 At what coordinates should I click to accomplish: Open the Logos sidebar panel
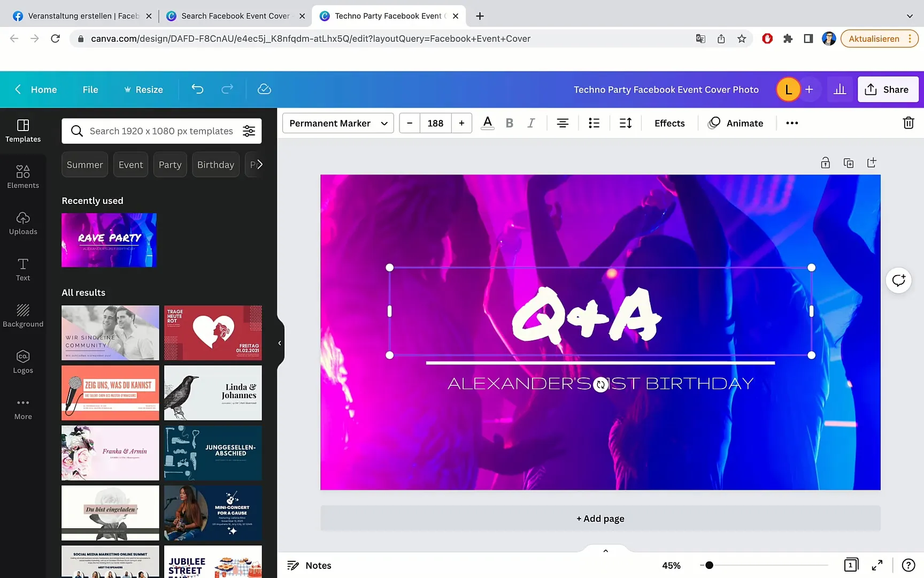pyautogui.click(x=23, y=362)
